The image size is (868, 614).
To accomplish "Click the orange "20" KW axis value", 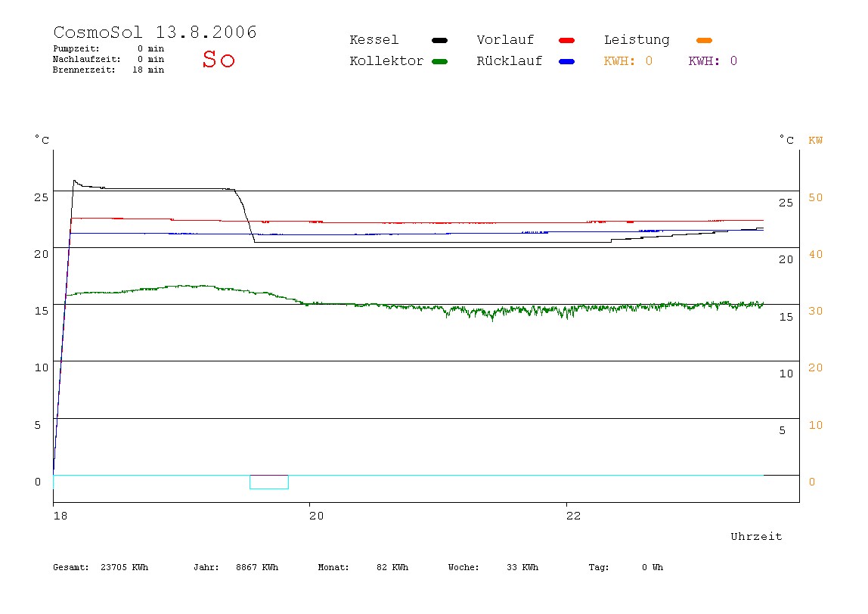I will click(815, 368).
